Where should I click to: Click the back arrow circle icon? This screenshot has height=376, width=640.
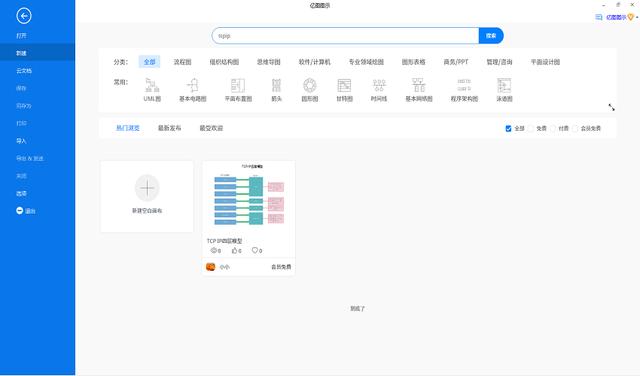click(24, 16)
